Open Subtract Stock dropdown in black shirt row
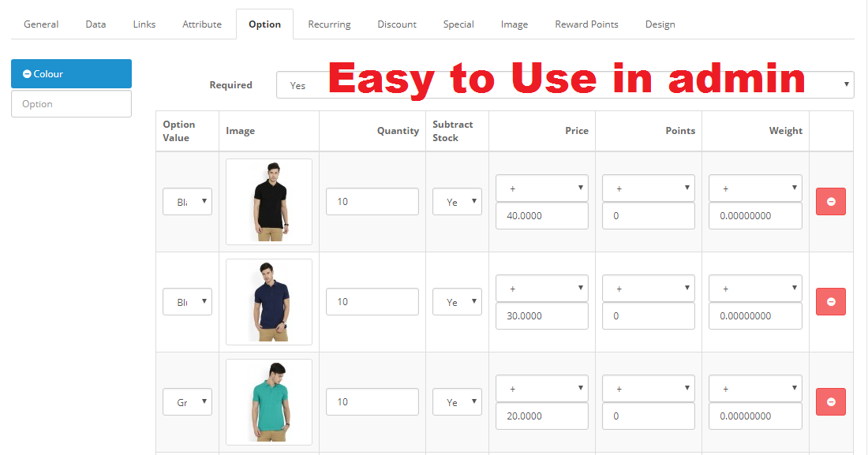 tap(457, 202)
